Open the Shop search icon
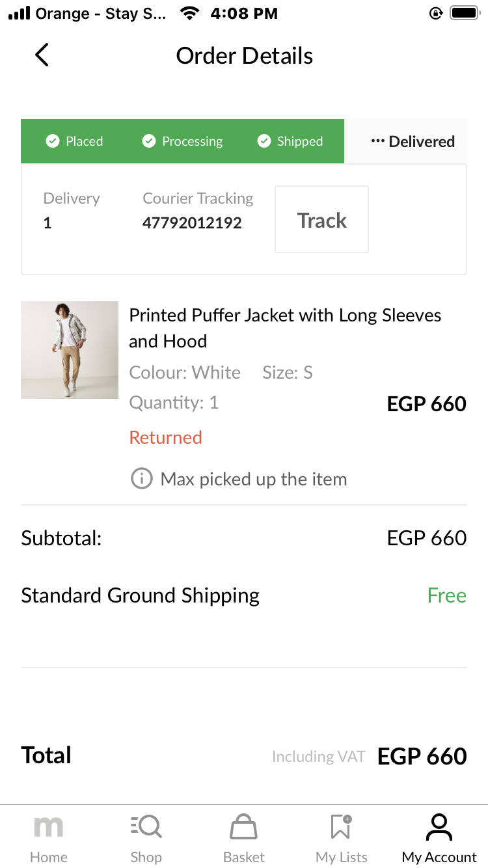The width and height of the screenshot is (488, 868). 146,828
